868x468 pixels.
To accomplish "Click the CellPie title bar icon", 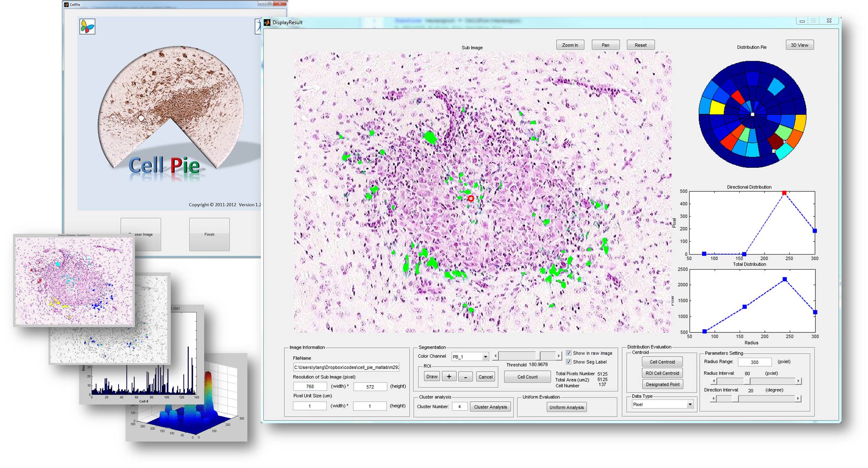I will click(66, 4).
